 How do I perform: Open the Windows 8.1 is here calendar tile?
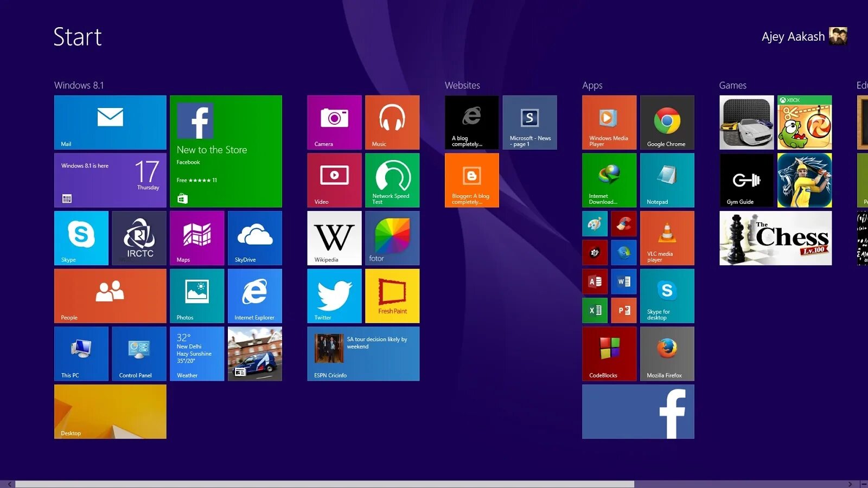coord(110,180)
